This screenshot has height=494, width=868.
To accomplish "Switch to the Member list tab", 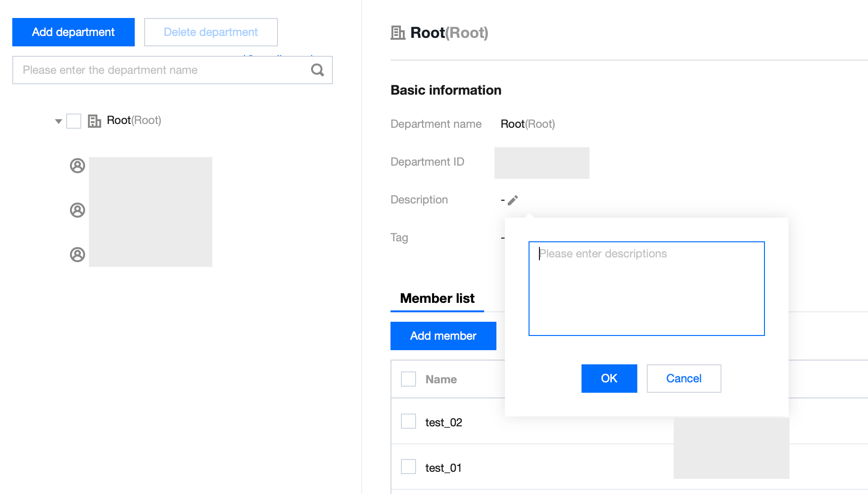I will (437, 299).
